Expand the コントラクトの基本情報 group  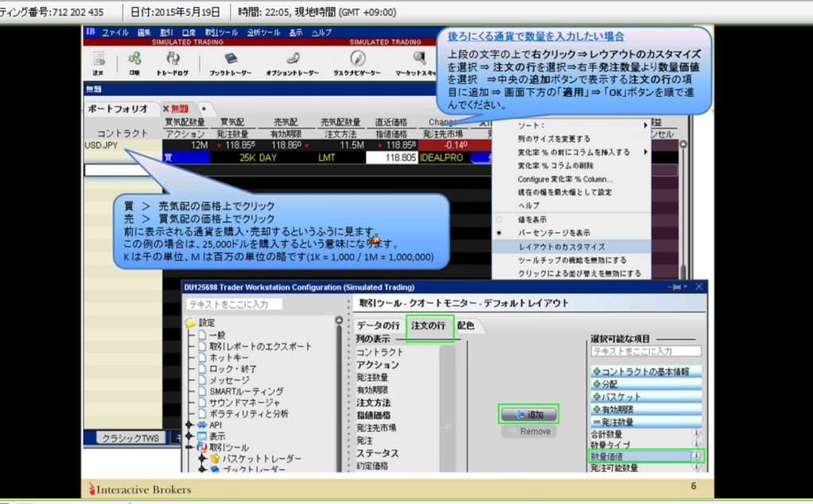596,371
